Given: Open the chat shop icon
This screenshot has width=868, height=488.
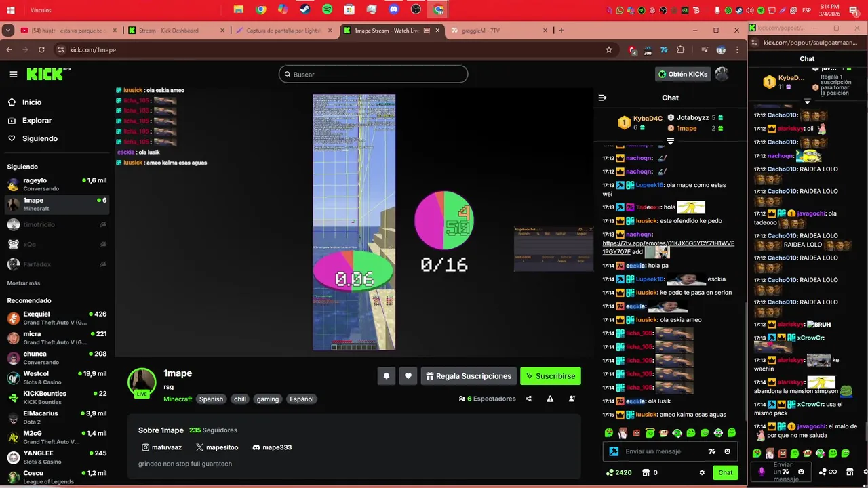Looking at the screenshot, I should point(646,472).
